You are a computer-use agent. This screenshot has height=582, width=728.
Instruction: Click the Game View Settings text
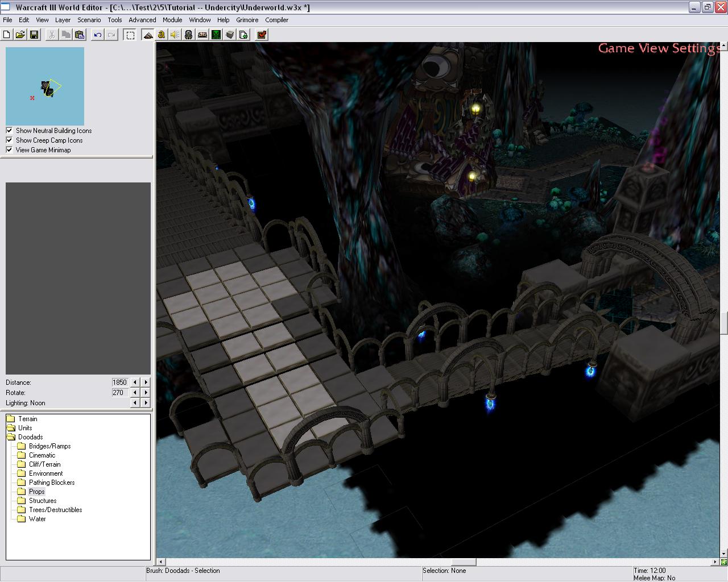(x=659, y=48)
